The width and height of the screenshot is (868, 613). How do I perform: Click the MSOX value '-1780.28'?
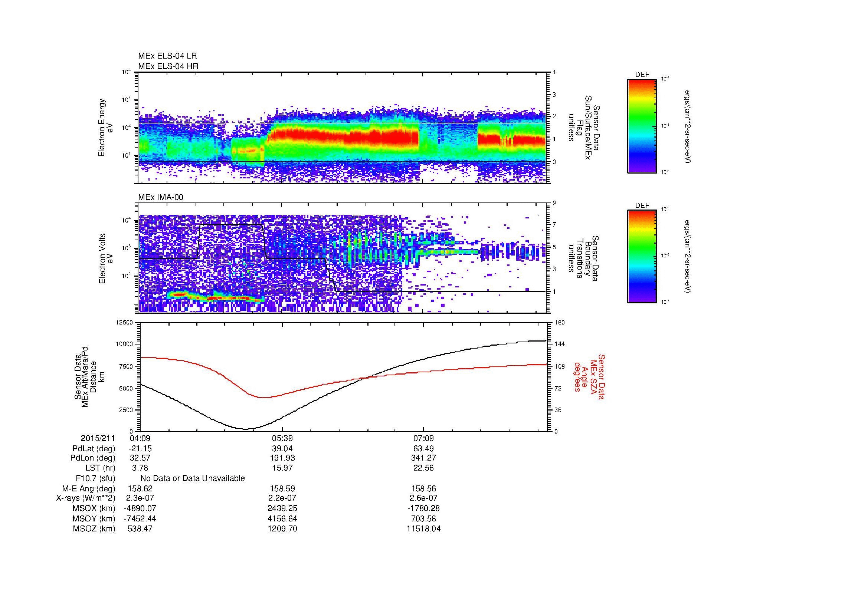point(423,508)
